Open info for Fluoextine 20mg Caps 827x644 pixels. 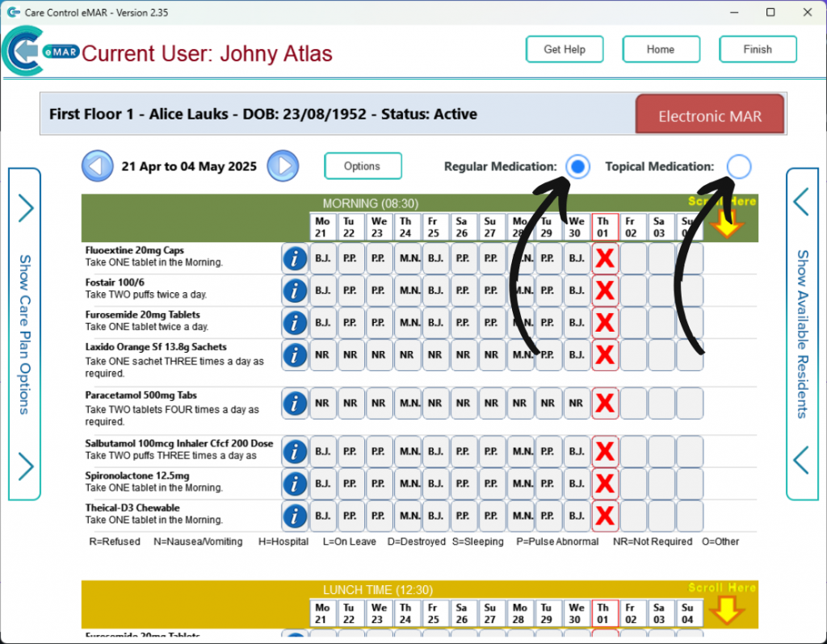294,258
